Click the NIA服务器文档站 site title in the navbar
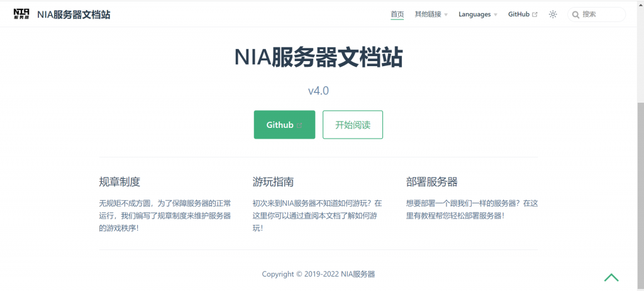Screen dimensions: 644x291 [x=74, y=14]
